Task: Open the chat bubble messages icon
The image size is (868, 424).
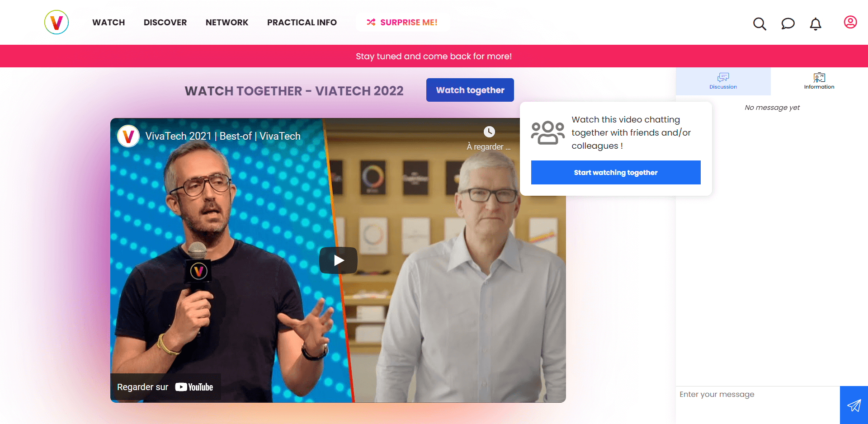Action: coord(788,24)
